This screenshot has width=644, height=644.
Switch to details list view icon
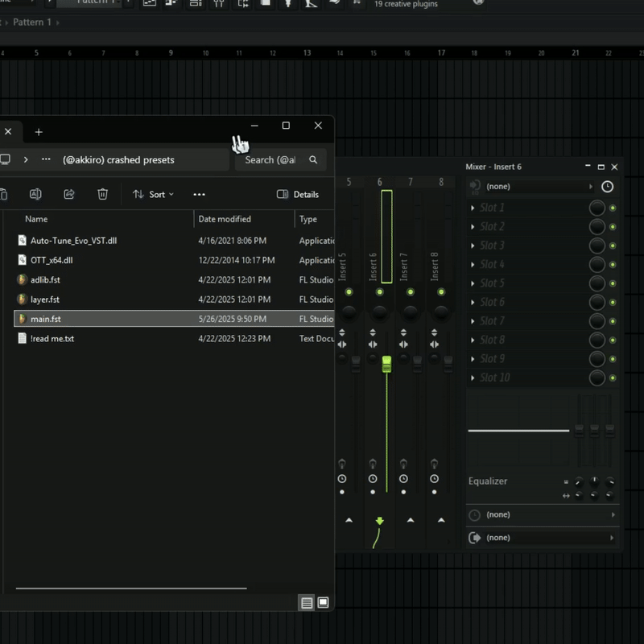tap(307, 602)
